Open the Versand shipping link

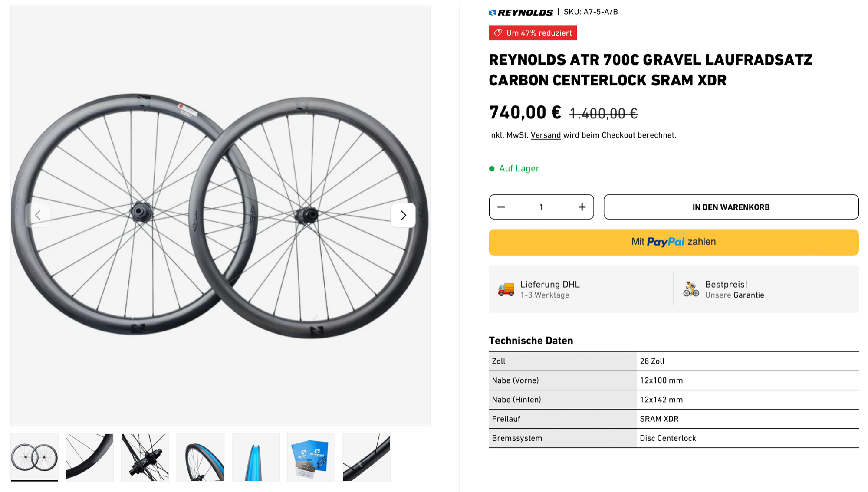coord(546,135)
